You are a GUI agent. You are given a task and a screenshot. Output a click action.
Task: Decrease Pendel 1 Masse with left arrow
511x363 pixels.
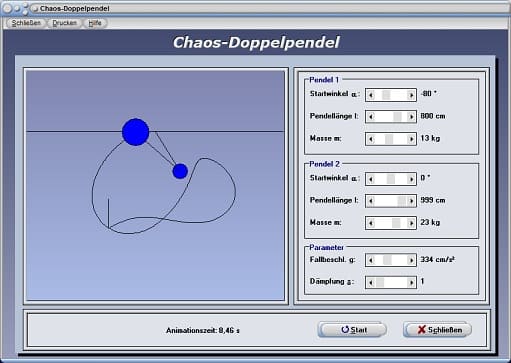[371, 139]
